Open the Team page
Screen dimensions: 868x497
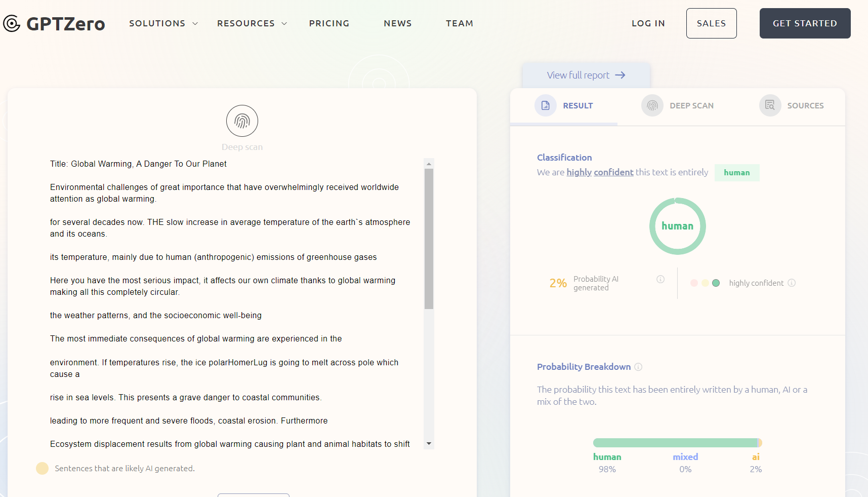click(x=459, y=23)
